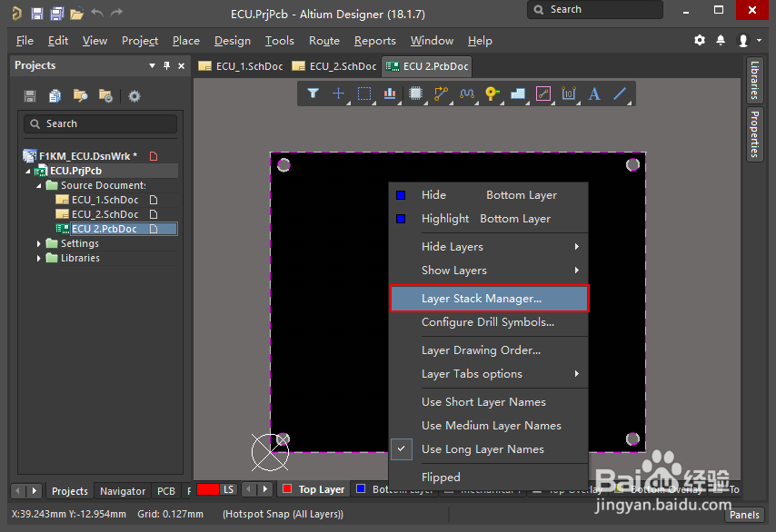Open project folder icon in title bar

[76, 14]
